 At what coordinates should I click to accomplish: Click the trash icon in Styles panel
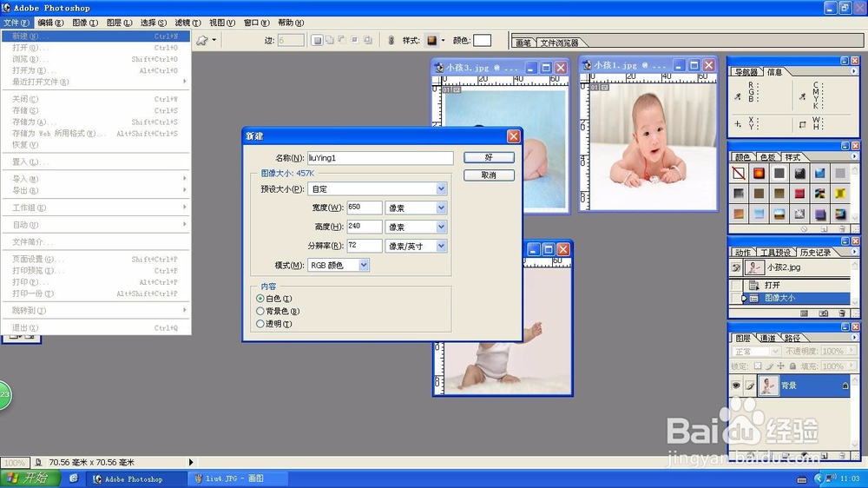tap(842, 228)
